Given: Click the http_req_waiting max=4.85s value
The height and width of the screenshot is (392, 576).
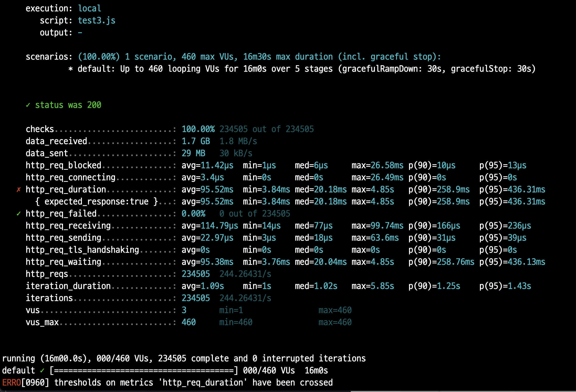Looking at the screenshot, I should (373, 262).
